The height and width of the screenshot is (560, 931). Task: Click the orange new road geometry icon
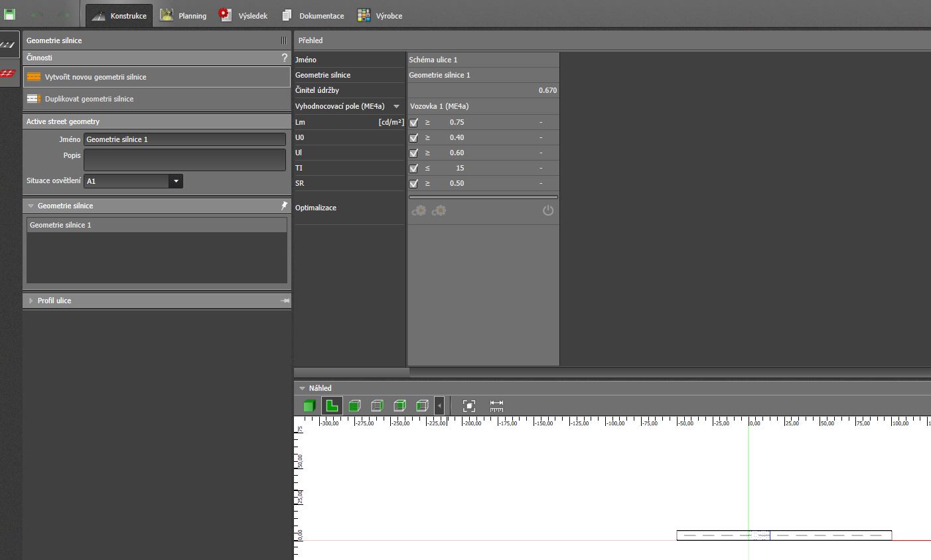(34, 77)
